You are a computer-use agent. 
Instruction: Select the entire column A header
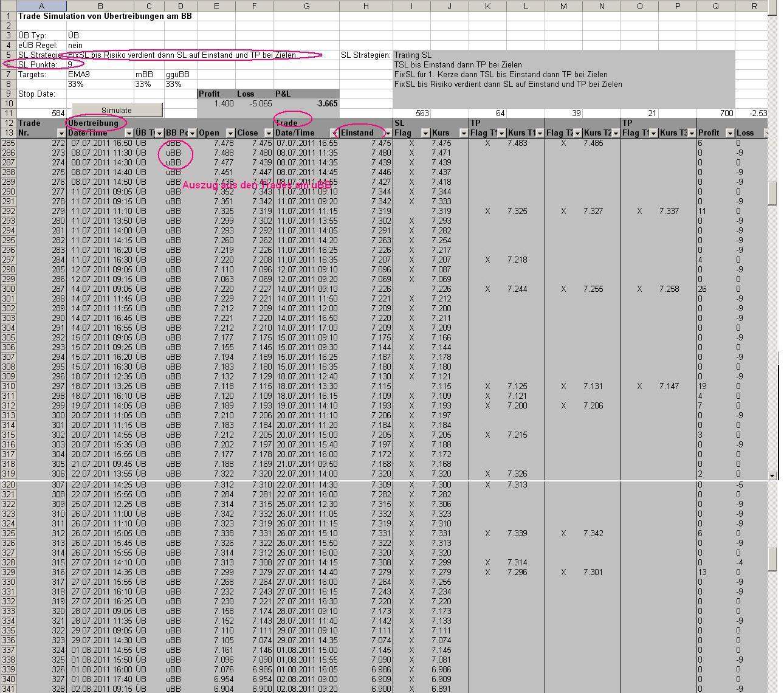tap(41, 5)
